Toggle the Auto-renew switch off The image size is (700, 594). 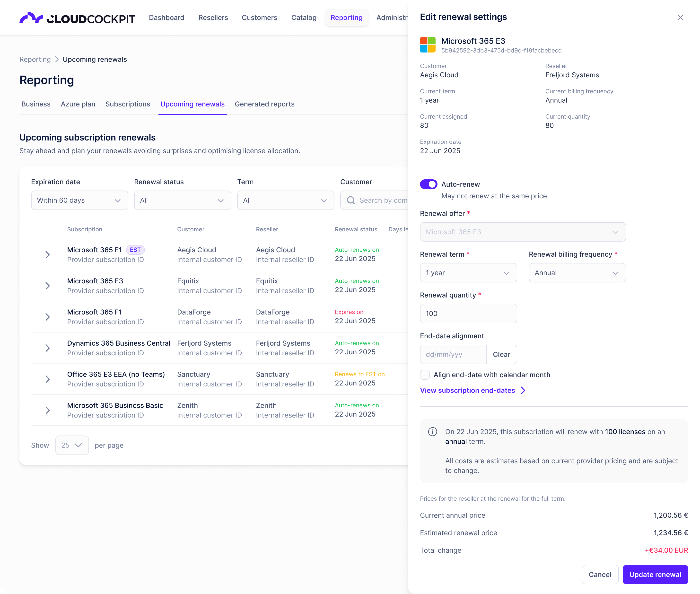[428, 184]
